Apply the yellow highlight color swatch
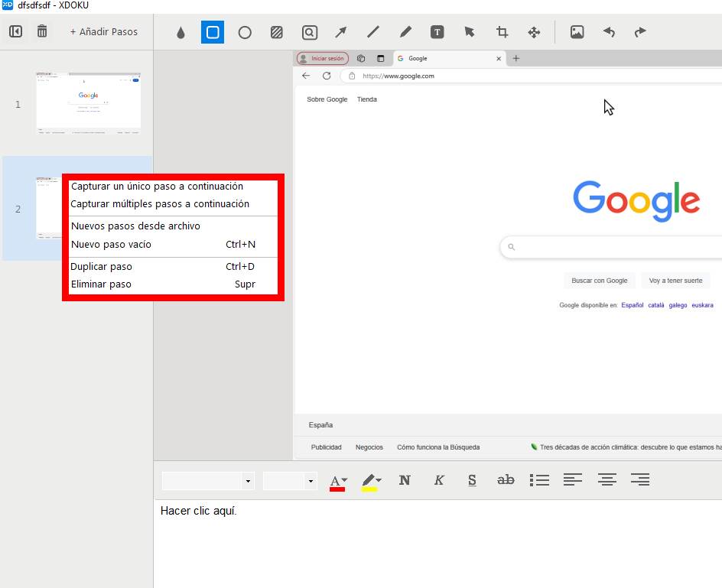The width and height of the screenshot is (722, 588). point(369,489)
